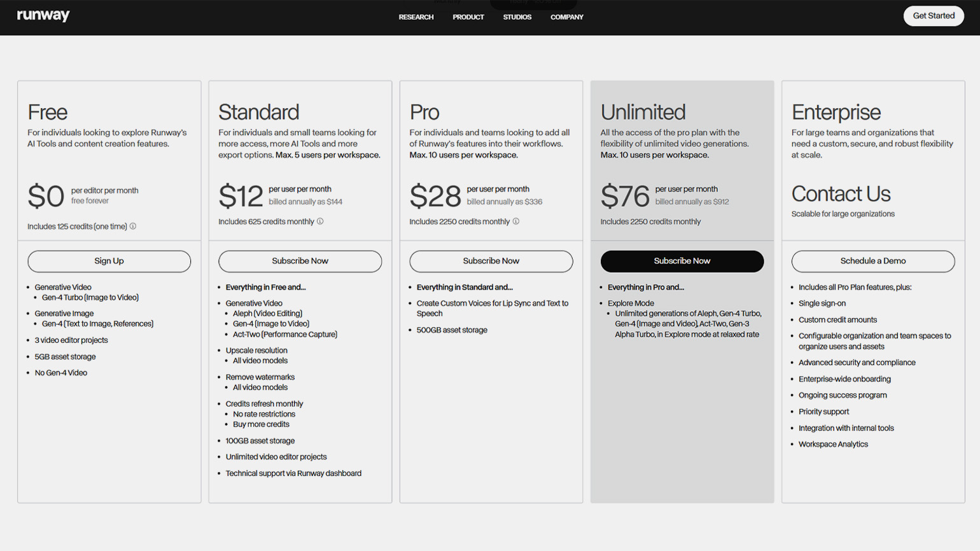Click '3 video editor projects'
This screenshot has width=980, height=551.
pyautogui.click(x=71, y=340)
